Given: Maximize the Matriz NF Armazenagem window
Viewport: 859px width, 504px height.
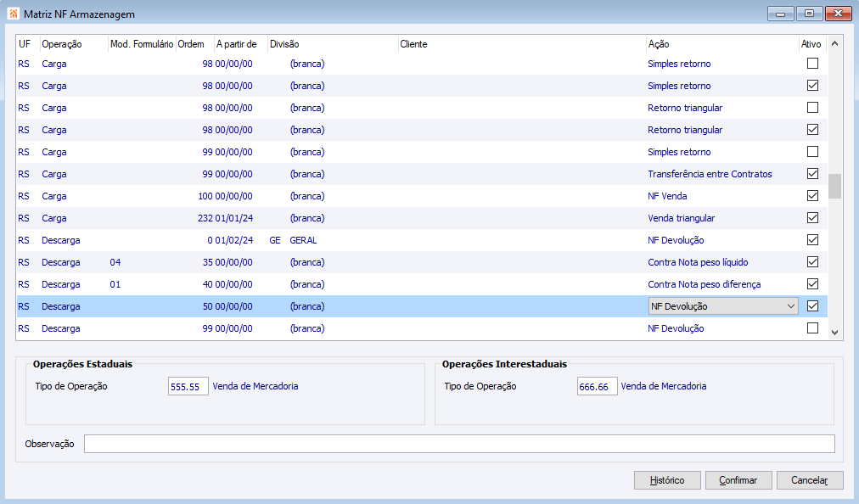Looking at the screenshot, I should click(809, 14).
